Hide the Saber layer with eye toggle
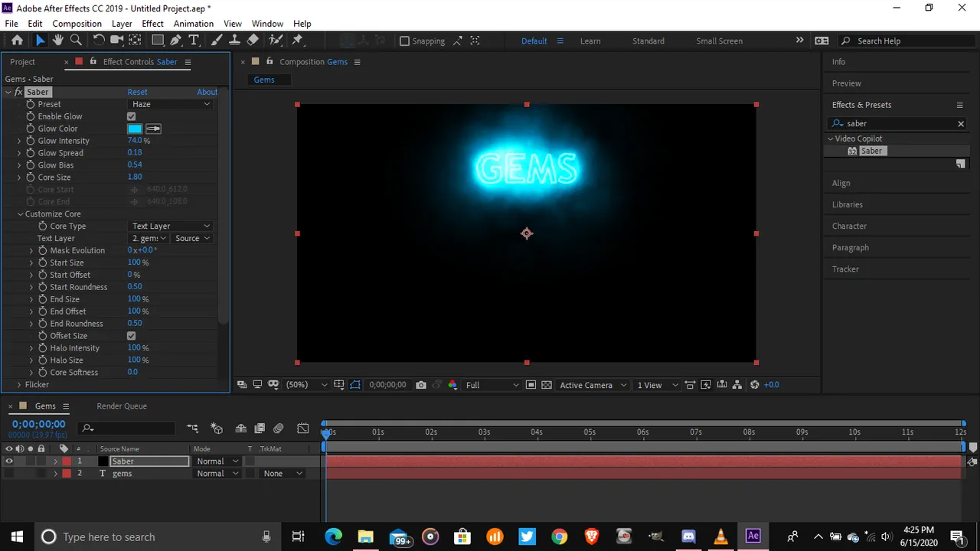The image size is (980, 551). coord(9,461)
